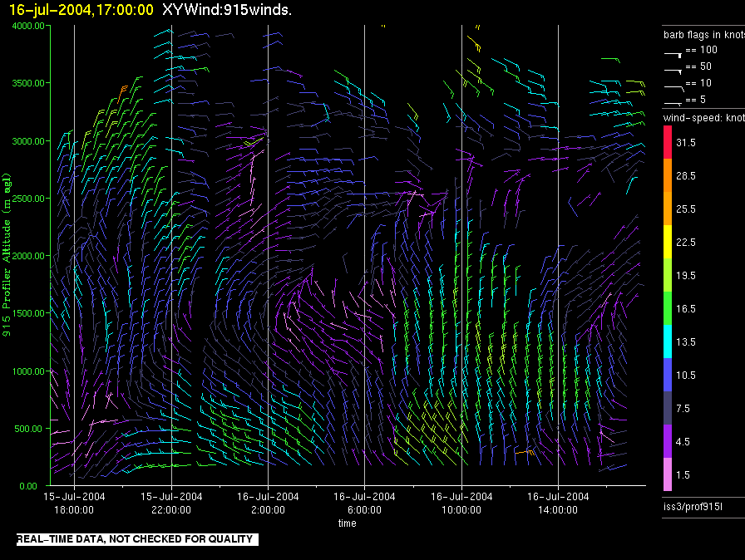The height and width of the screenshot is (560, 745).
Task: Click the 2000.00 altitude tick label
Action: click(28, 256)
